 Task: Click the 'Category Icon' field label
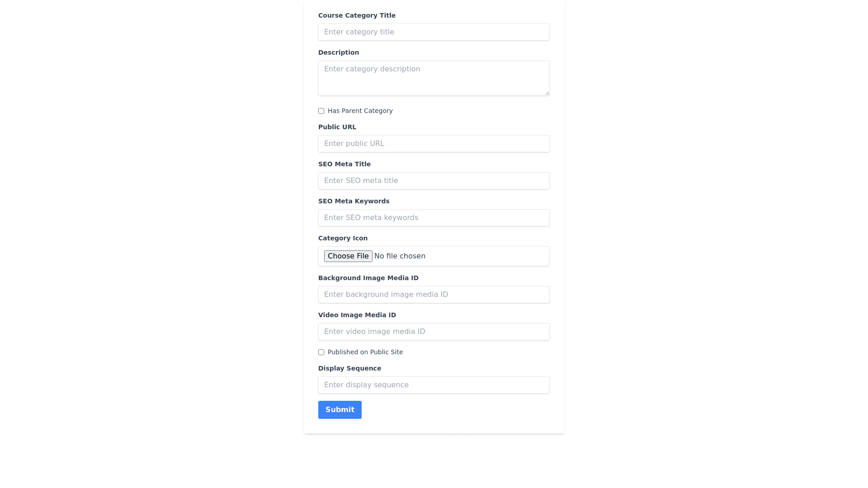[x=343, y=238]
